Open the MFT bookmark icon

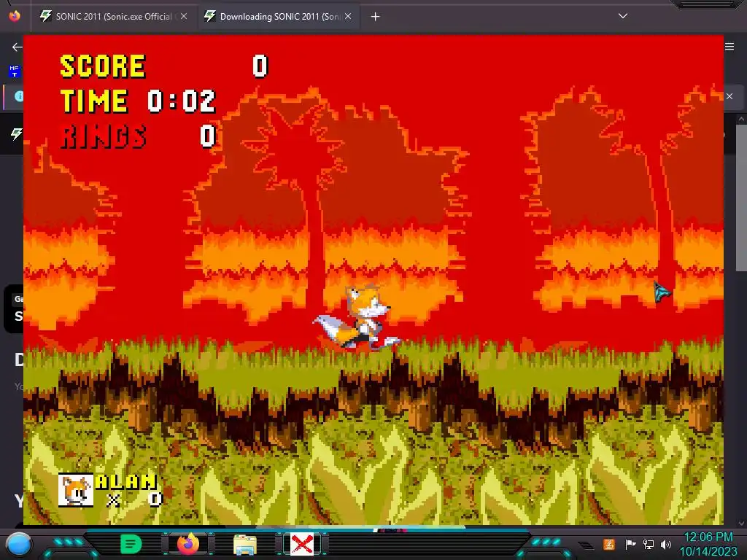(x=15, y=71)
